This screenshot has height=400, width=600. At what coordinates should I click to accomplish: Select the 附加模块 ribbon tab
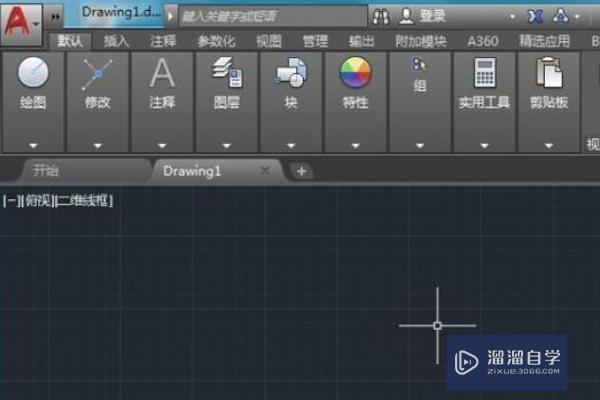[421, 41]
